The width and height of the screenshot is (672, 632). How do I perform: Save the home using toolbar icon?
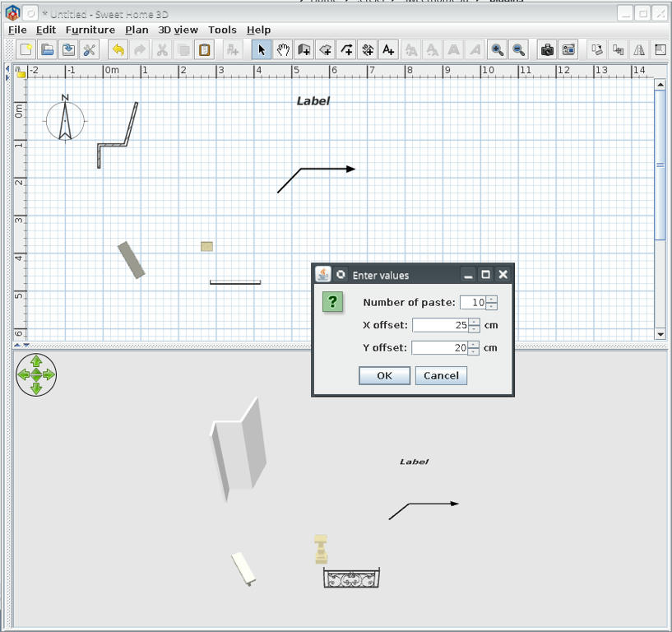click(68, 49)
